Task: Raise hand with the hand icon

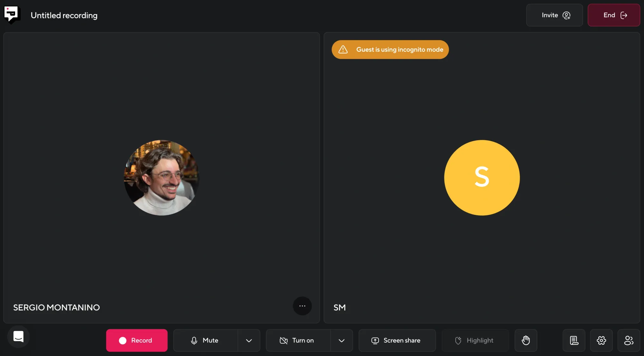Action: 526,340
